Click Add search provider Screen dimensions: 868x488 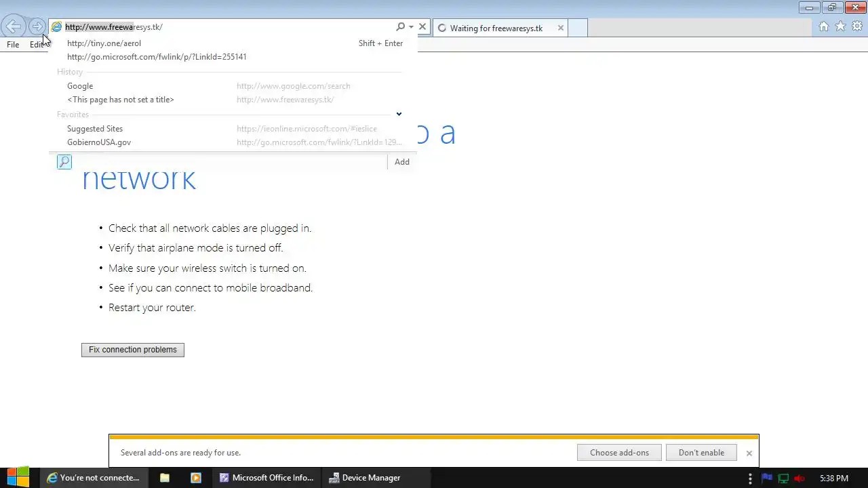(402, 162)
